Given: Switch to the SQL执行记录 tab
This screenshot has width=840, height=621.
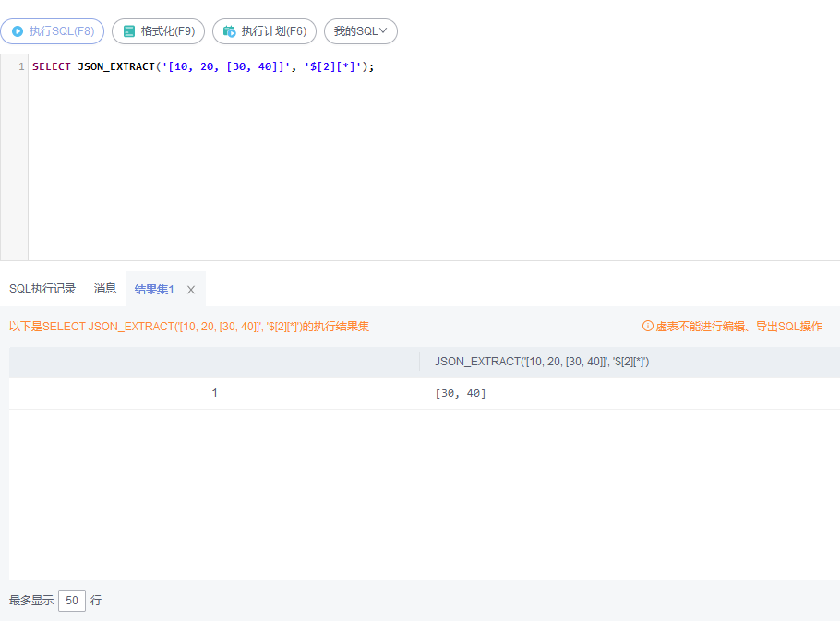Looking at the screenshot, I should (42, 288).
